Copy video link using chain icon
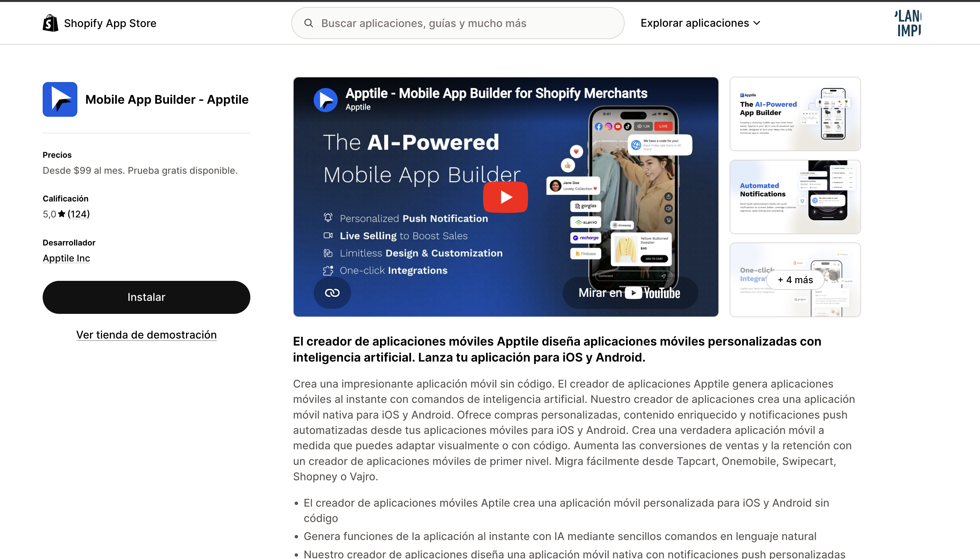This screenshot has height=559, width=980. tap(332, 293)
